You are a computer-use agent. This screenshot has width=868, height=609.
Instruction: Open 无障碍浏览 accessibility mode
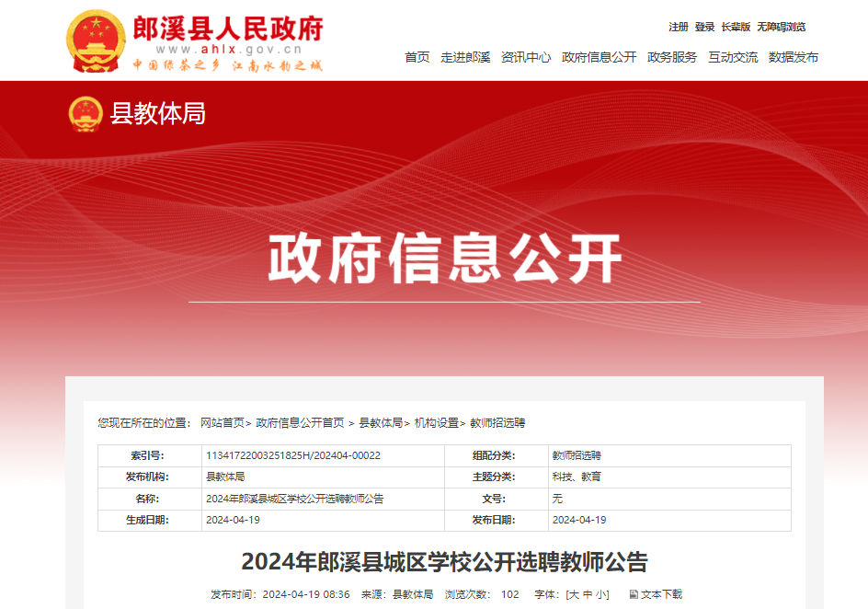[781, 27]
